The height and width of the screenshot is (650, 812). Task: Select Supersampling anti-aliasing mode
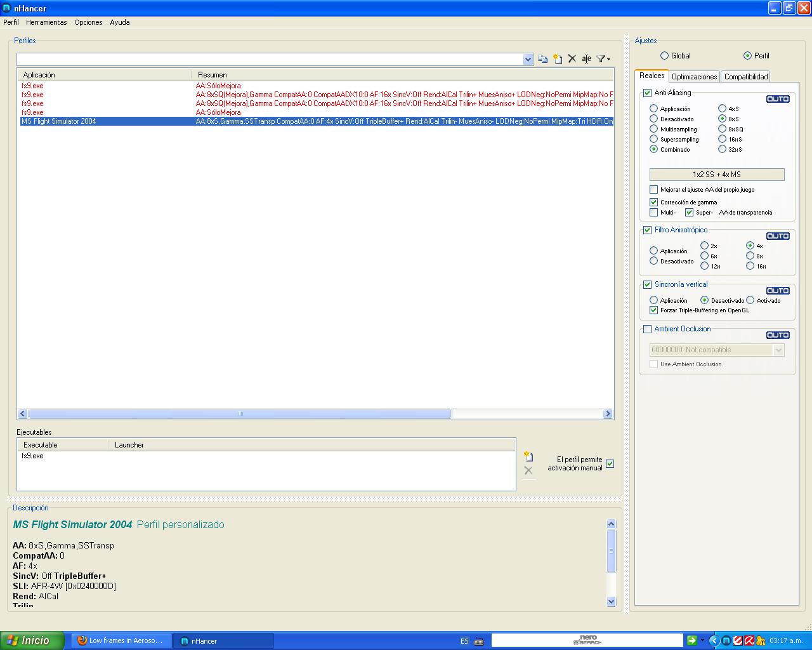tap(653, 139)
